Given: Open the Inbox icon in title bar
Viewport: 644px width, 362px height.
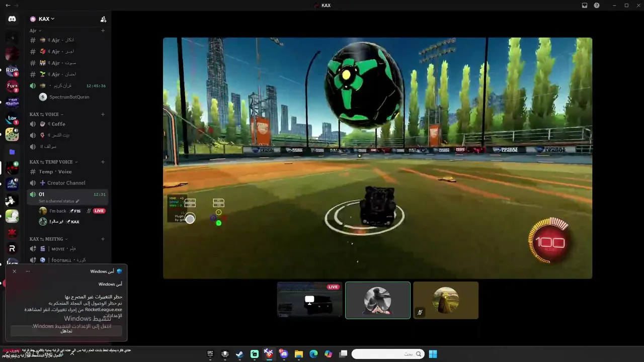Looking at the screenshot, I should (x=585, y=6).
